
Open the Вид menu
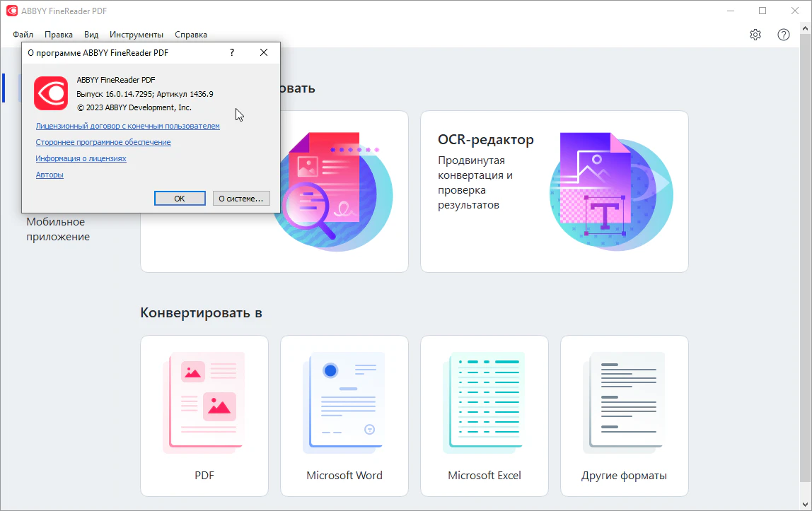pos(91,35)
